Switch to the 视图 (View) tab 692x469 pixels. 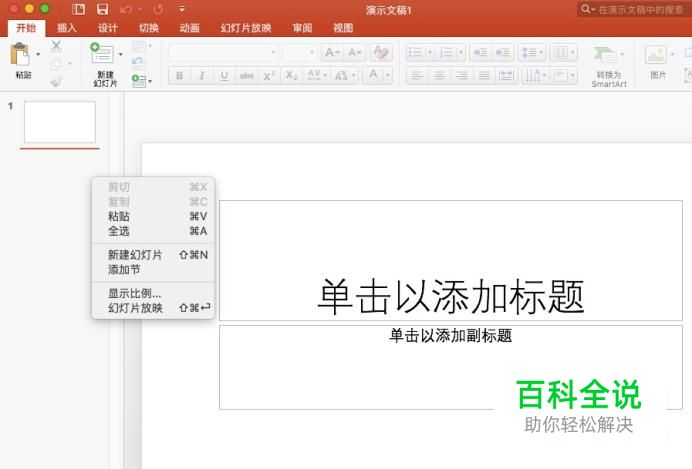click(343, 28)
